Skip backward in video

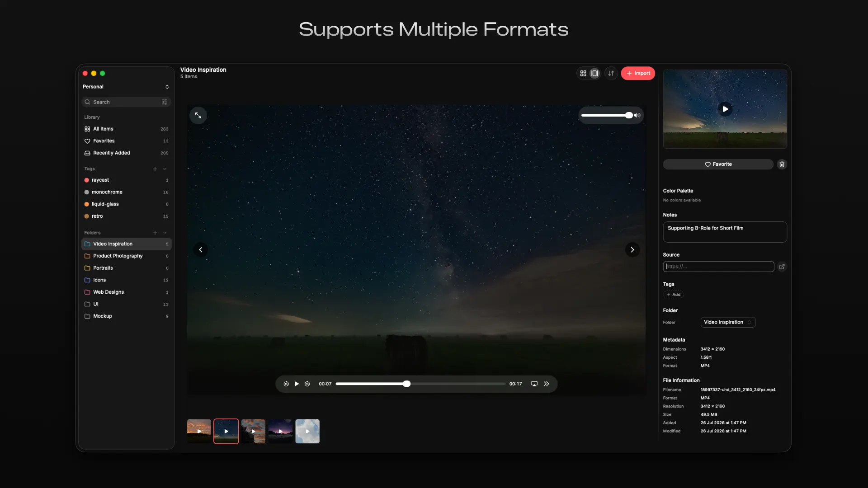pyautogui.click(x=286, y=384)
